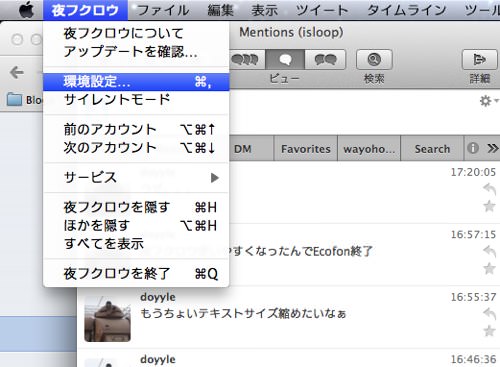The width and height of the screenshot is (500, 367).
Task: Toggle the star on the 16:55:37 tweet
Action: 489,331
